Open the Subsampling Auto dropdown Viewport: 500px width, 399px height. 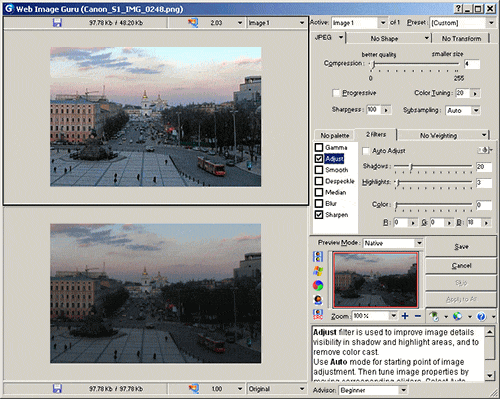coord(476,110)
